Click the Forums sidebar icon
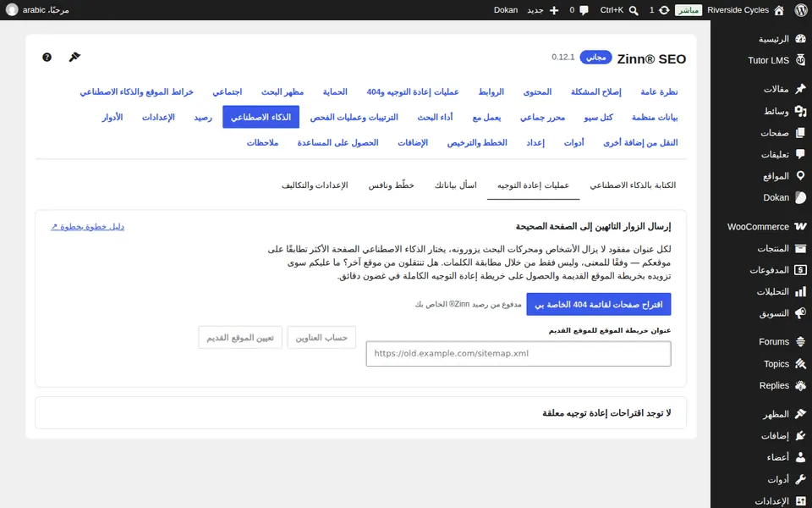Screen dimensions: 812x508 coord(800,341)
